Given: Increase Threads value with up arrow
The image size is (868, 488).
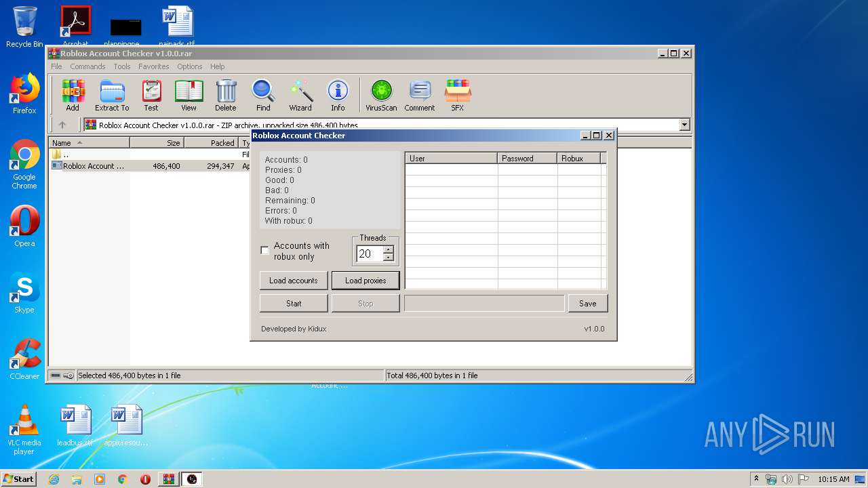Looking at the screenshot, I should (388, 250).
